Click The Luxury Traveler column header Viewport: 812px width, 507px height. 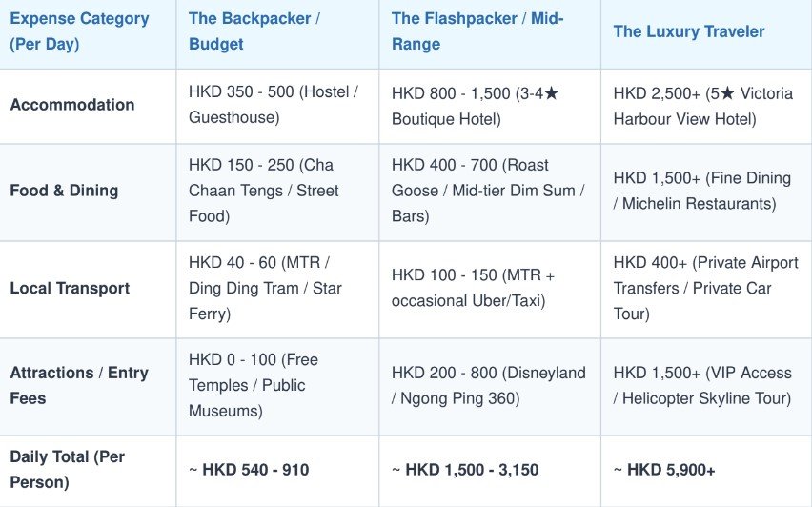tap(689, 31)
